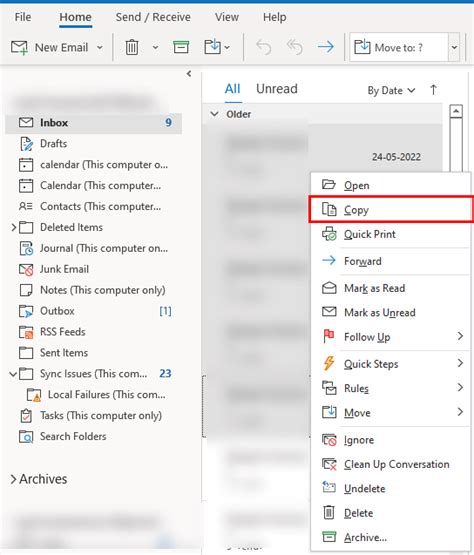Switch to the View ribbon tab
Viewport: 474px width, 555px height.
227,17
